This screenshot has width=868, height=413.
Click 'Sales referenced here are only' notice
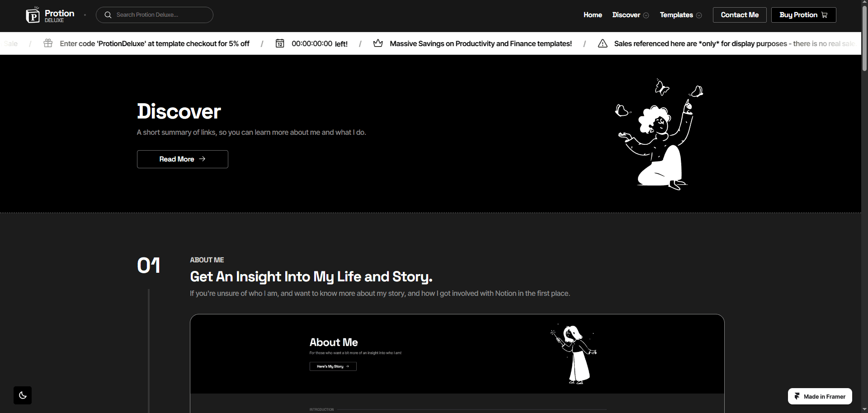[735, 43]
